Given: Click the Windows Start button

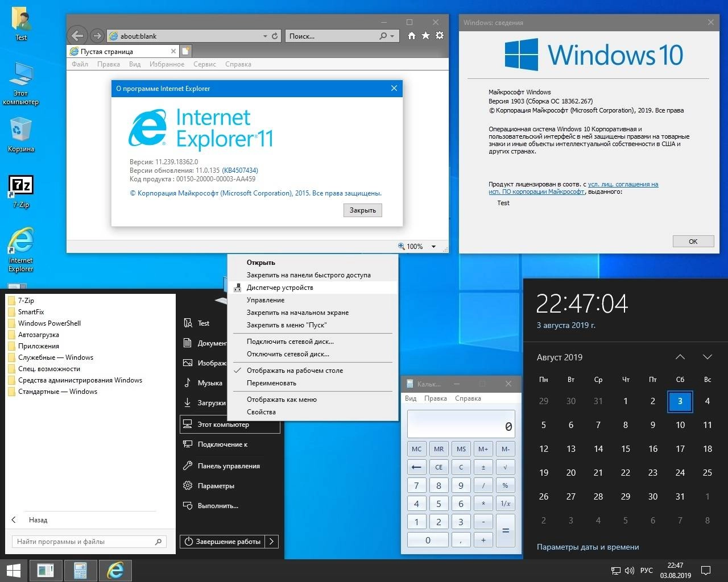Looking at the screenshot, I should coord(13,570).
